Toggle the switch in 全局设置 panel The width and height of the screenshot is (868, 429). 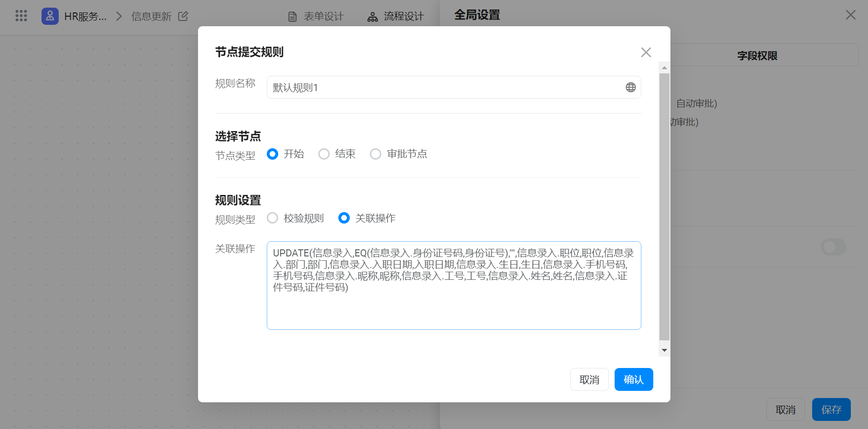pos(834,247)
